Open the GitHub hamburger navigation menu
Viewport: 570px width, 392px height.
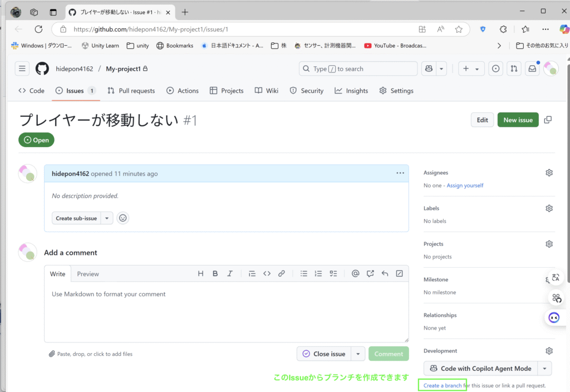pyautogui.click(x=22, y=68)
